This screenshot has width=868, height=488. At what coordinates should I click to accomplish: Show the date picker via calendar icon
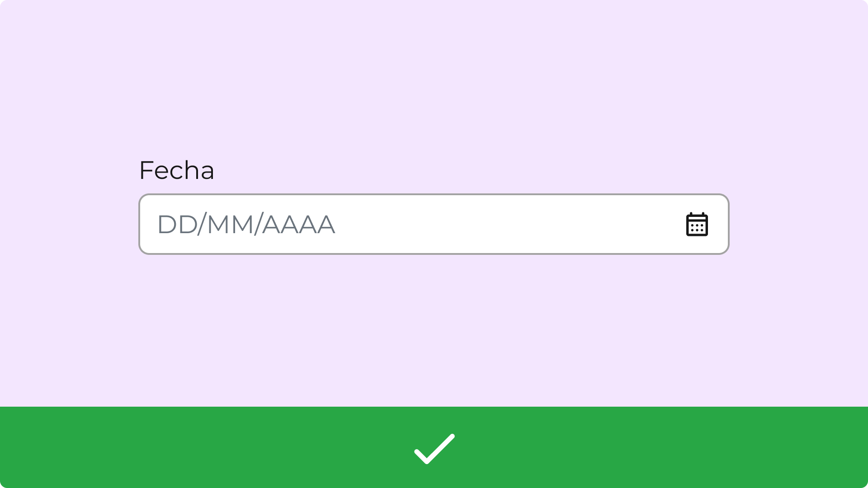(697, 224)
